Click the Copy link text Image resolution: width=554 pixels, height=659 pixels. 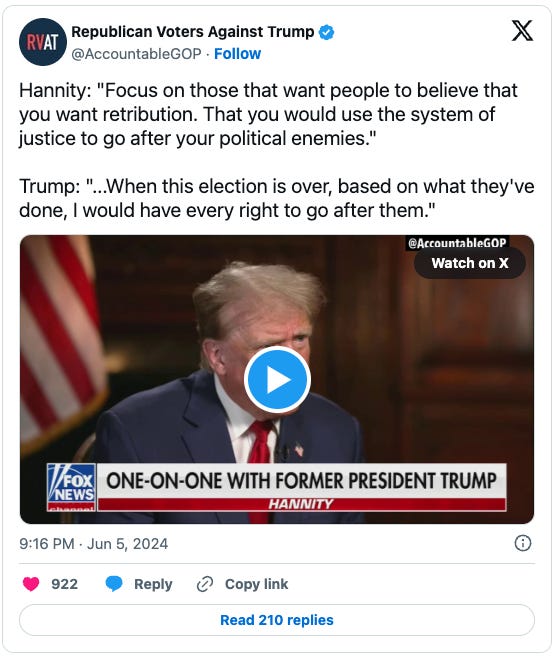point(256,584)
